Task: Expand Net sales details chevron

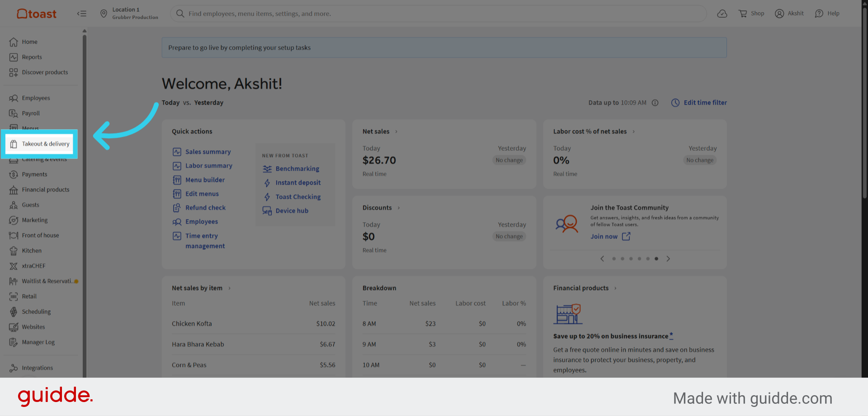Action: (396, 131)
